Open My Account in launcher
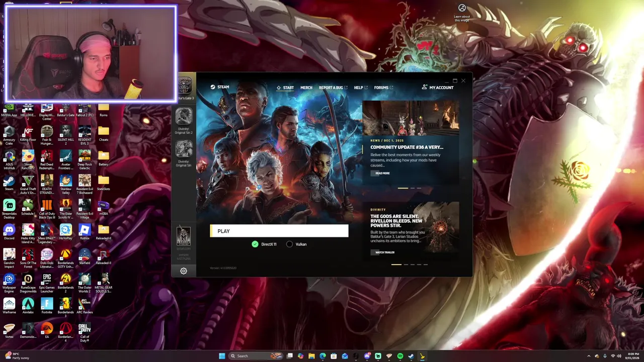This screenshot has height=362, width=644. click(x=438, y=87)
